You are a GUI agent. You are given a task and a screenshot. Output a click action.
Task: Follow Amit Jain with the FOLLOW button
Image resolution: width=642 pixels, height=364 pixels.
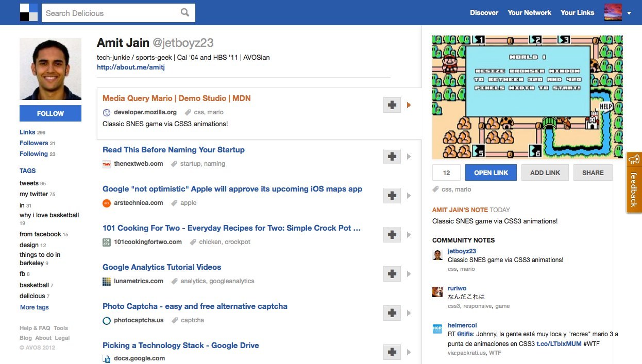(x=50, y=113)
